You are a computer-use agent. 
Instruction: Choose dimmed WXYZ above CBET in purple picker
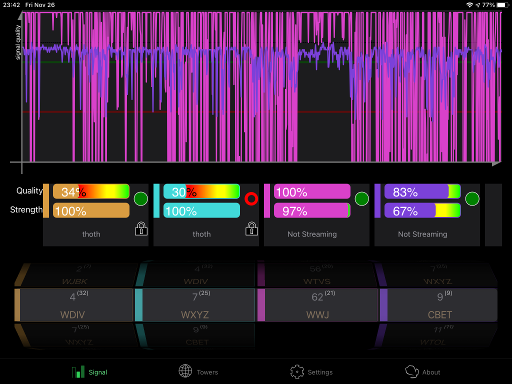click(437, 275)
